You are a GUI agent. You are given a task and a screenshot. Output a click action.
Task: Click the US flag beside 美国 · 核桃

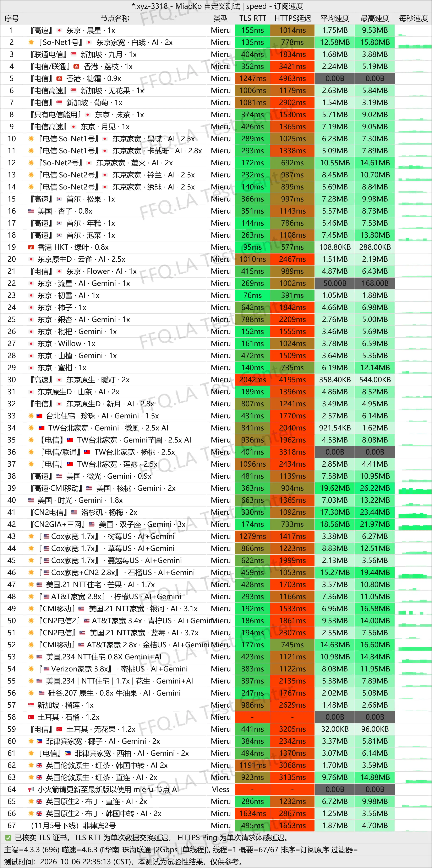click(89, 488)
